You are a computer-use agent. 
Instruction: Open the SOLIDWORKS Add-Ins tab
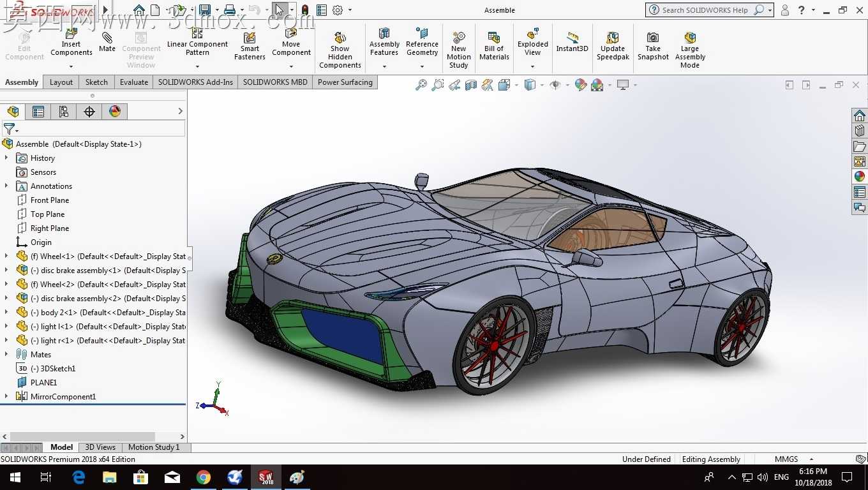[195, 82]
